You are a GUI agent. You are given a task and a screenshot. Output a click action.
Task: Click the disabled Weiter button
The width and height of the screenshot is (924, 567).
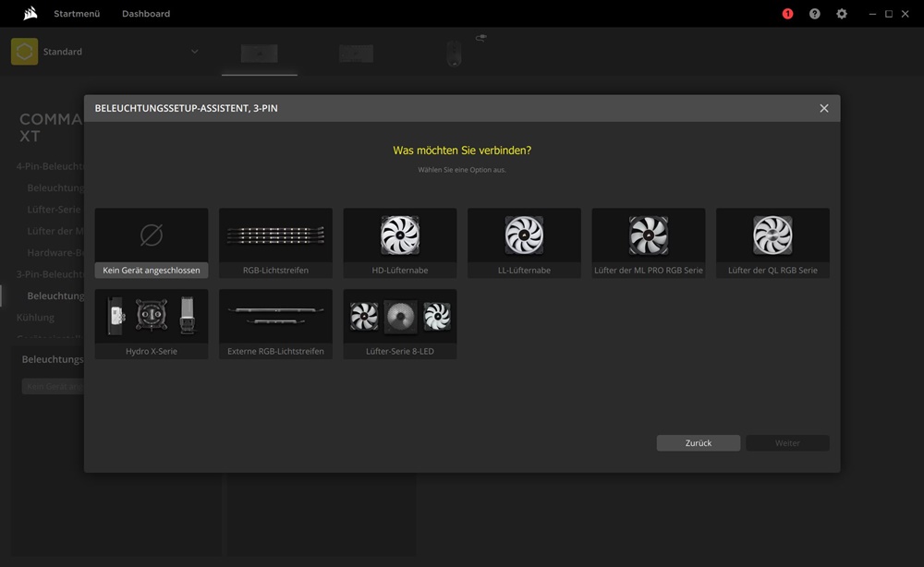click(x=787, y=442)
